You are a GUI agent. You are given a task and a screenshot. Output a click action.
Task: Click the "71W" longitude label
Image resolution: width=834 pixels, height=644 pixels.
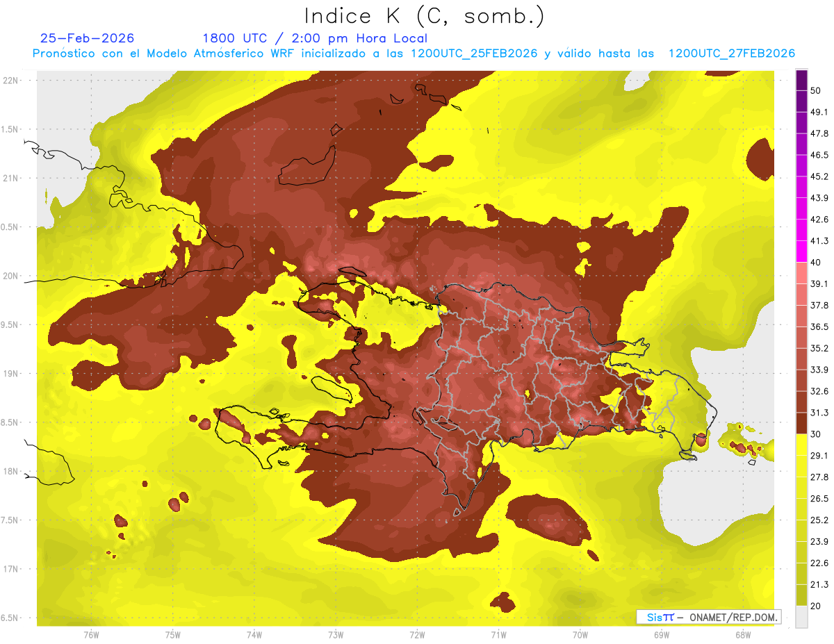(x=498, y=635)
